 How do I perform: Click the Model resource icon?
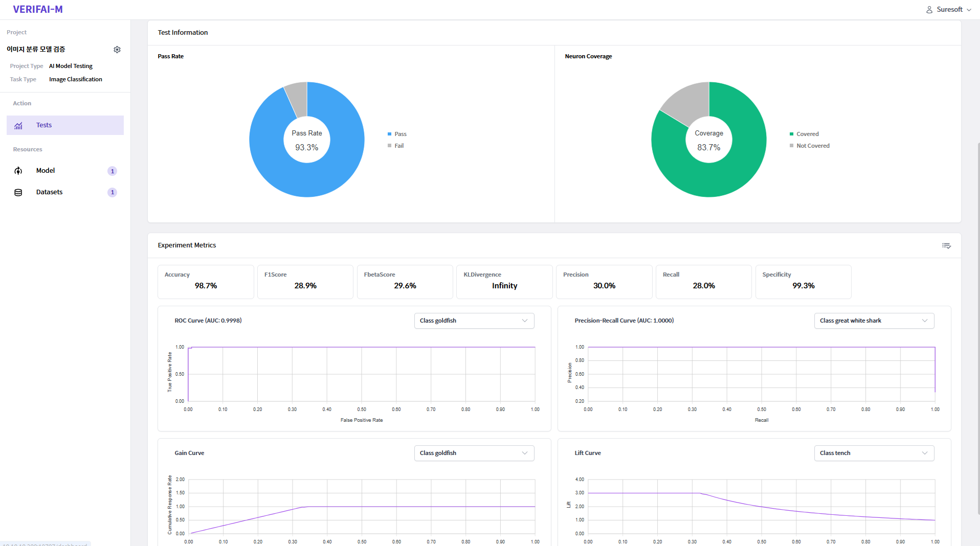tap(18, 171)
